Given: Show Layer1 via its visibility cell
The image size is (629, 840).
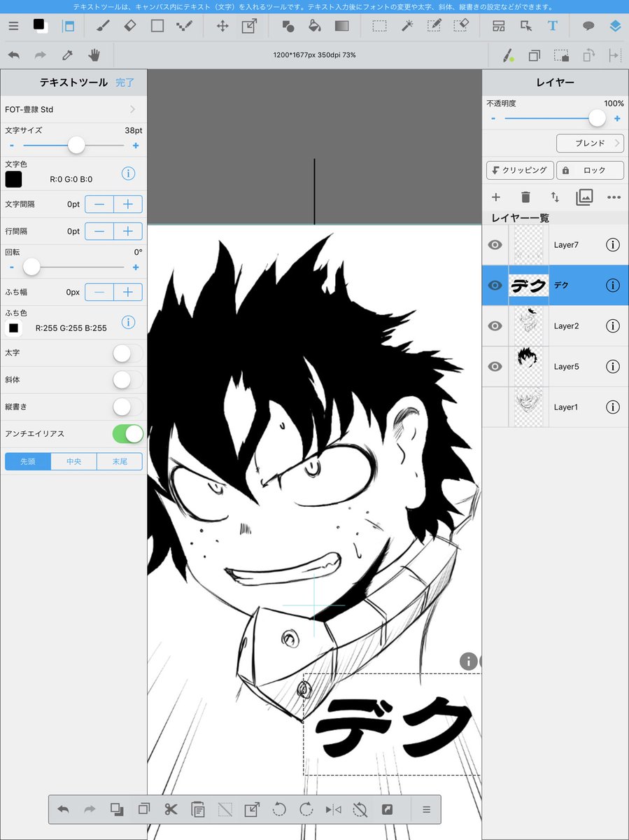Looking at the screenshot, I should (495, 407).
